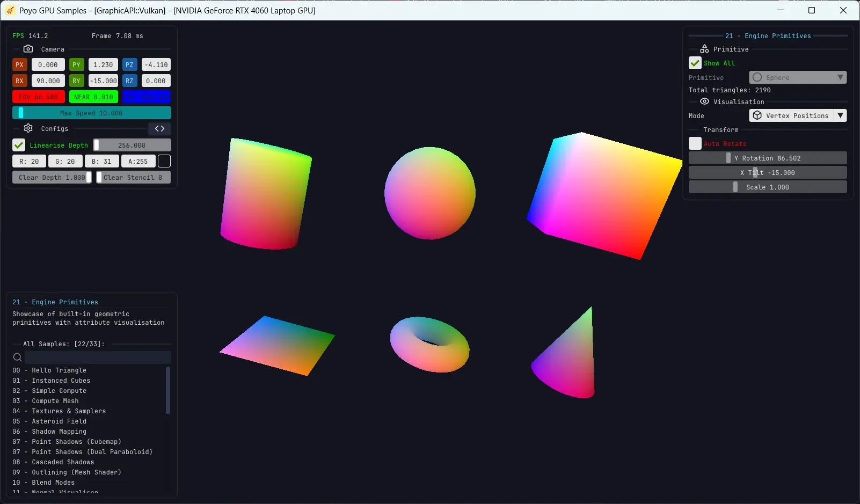Disable the Linearise Depth checkbox
This screenshot has height=504, width=860.
19,145
